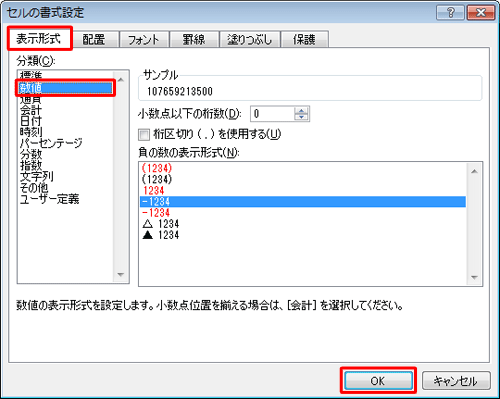Choose red 1234 format without sign
Viewport: 500px width, 399px height.
[x=303, y=190]
